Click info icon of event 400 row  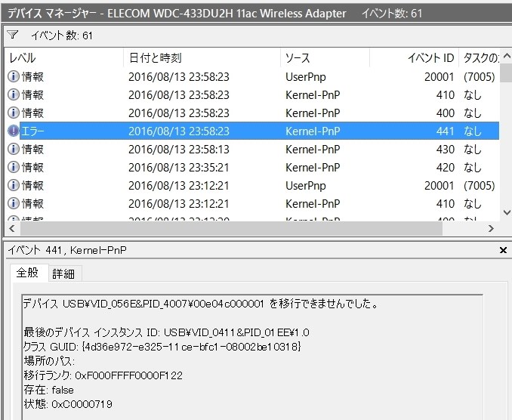(14, 113)
